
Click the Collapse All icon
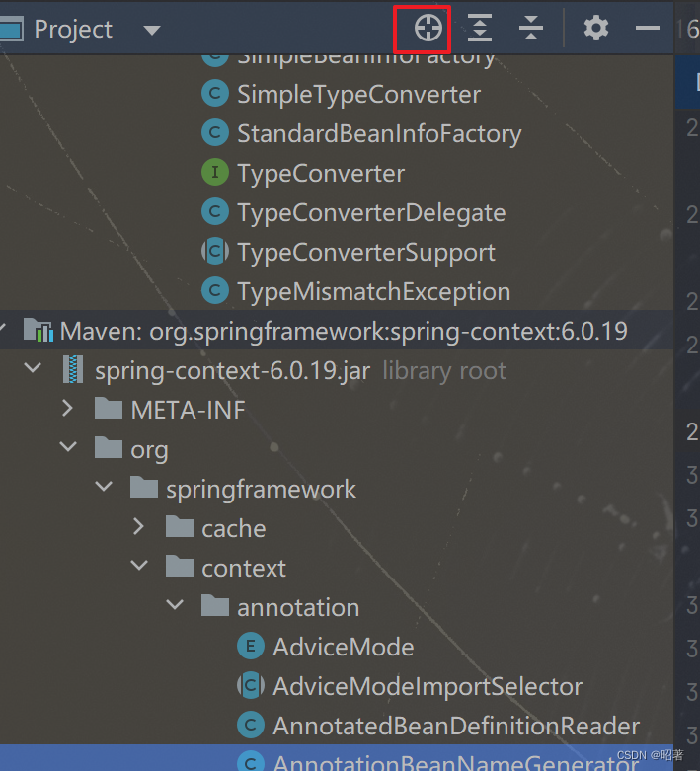coord(531,28)
